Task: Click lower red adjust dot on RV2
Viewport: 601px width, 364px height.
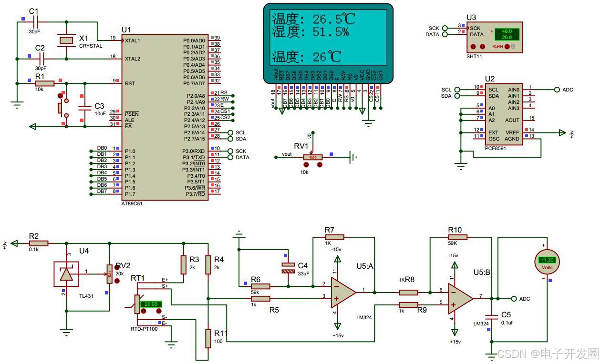Action: point(117,281)
